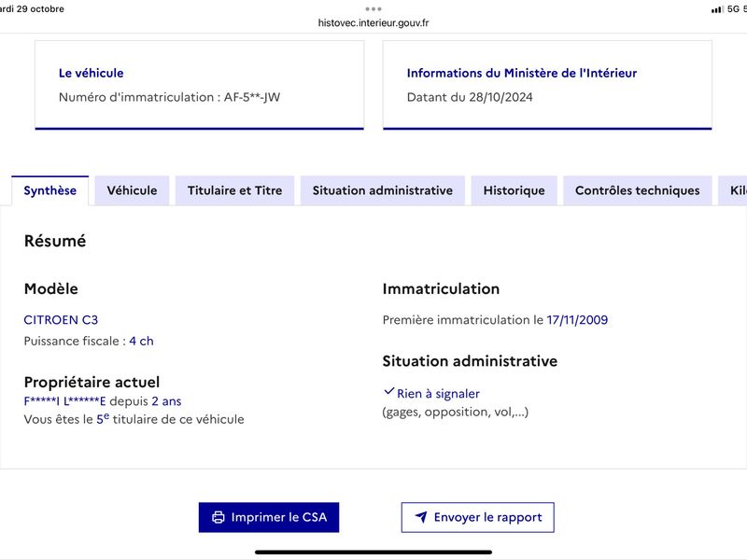Click the 4 ch fiscal power value
Screen dimensions: 747x560
click(142, 341)
